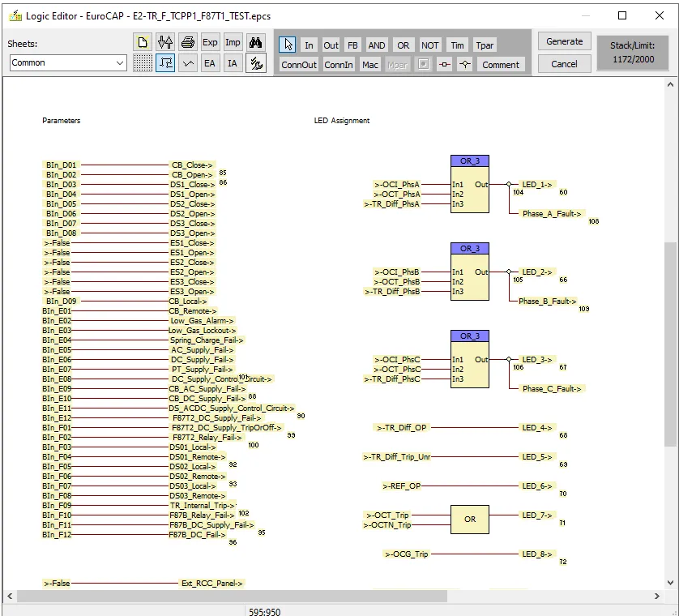Select the OR_3 block feeding LED_2
679x616 pixels.
coord(470,272)
